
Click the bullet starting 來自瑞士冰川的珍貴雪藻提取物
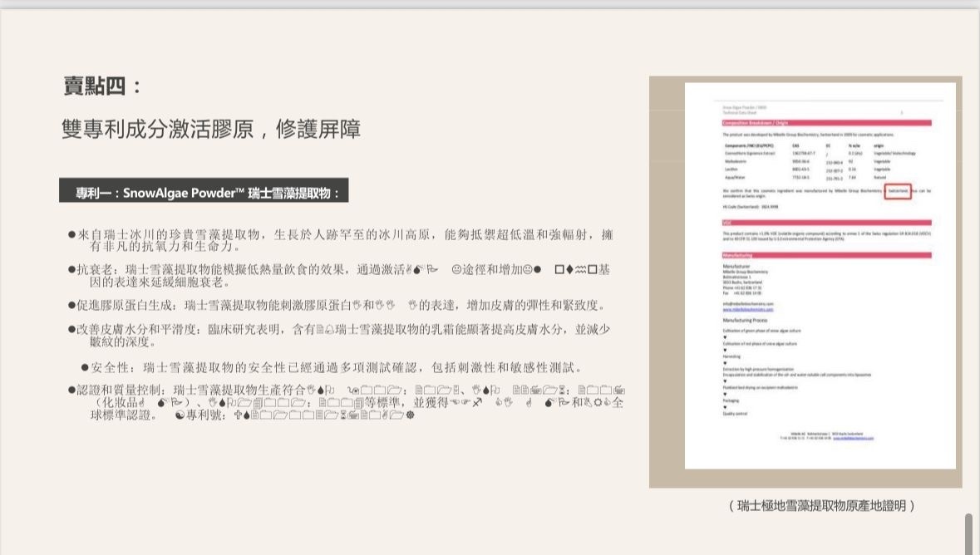coord(341,241)
